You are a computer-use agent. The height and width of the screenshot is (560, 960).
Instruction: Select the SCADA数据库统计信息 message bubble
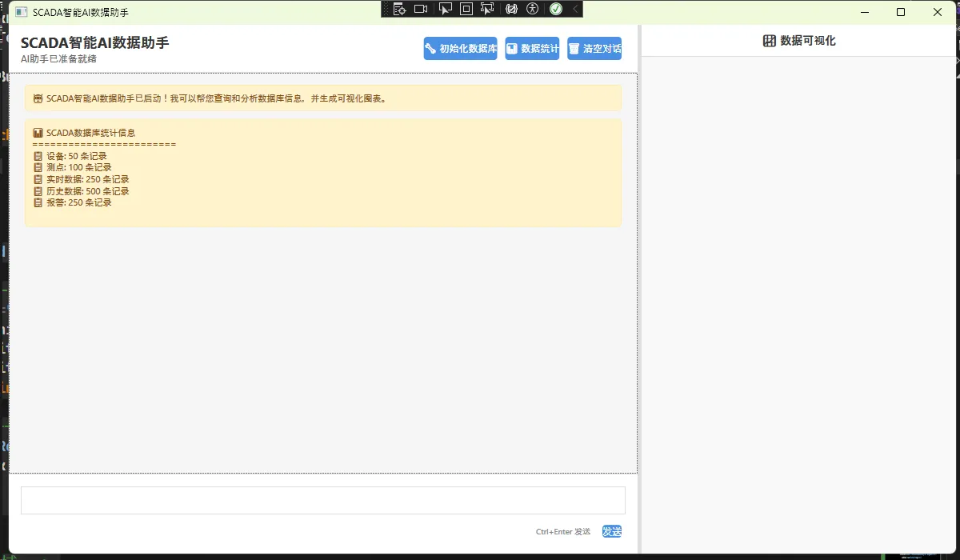[322, 173]
